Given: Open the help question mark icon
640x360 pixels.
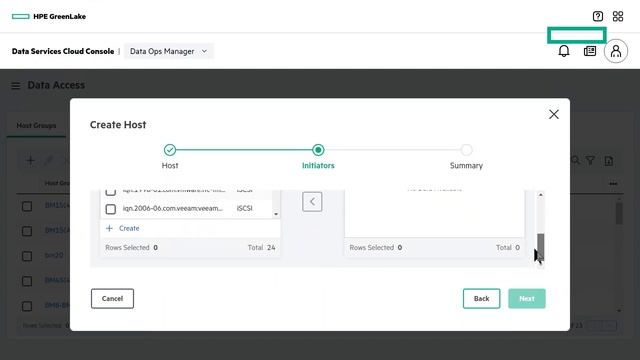Looking at the screenshot, I should [598, 16].
